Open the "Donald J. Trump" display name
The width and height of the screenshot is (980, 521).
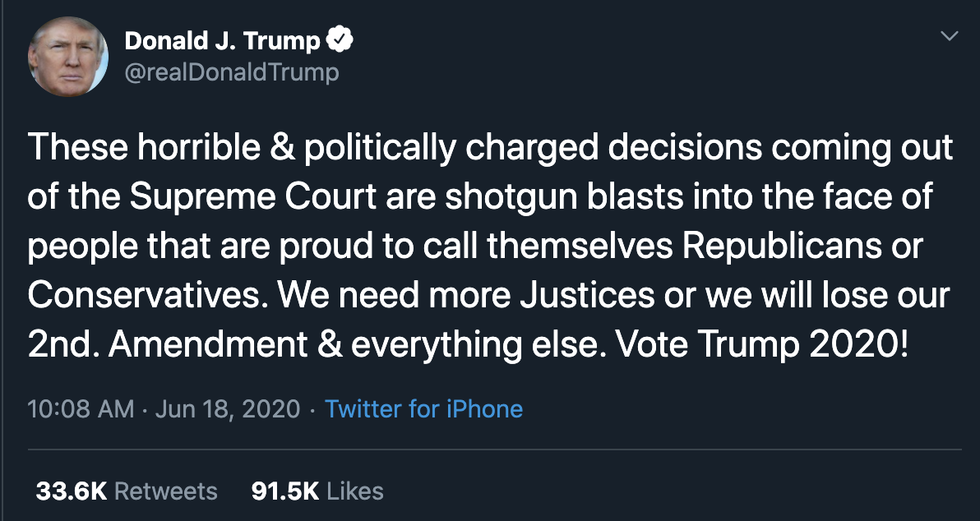point(221,40)
